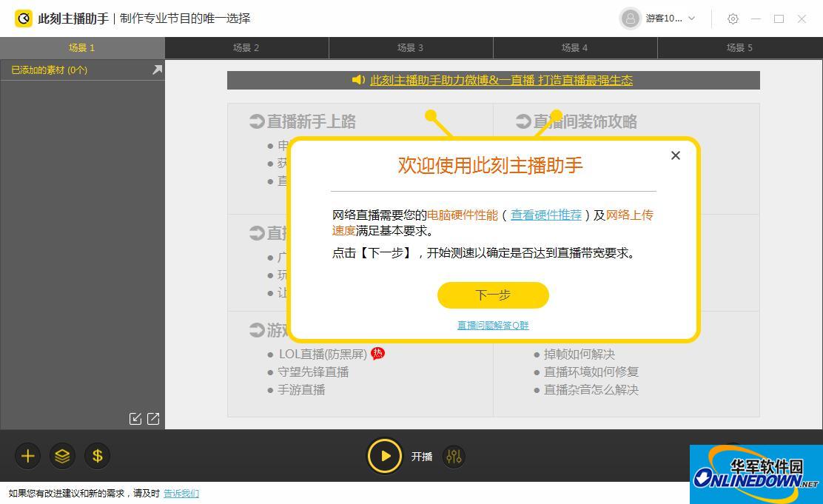Click the guest user avatar
The width and height of the screenshot is (823, 504).
tap(630, 19)
